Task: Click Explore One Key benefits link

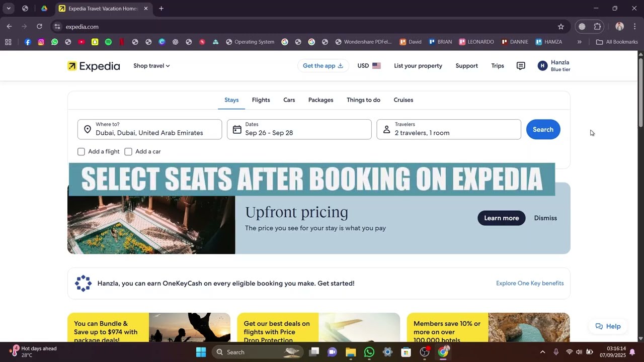Action: (530, 284)
